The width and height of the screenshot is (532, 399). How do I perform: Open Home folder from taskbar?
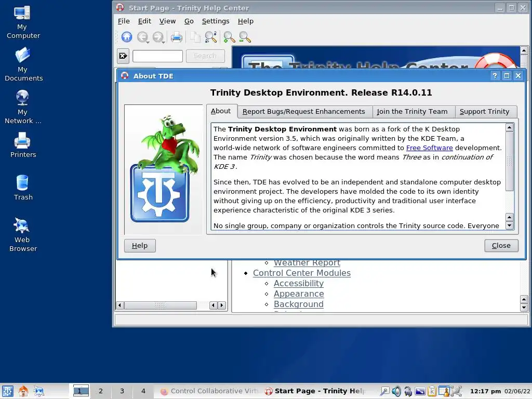pyautogui.click(x=23, y=391)
